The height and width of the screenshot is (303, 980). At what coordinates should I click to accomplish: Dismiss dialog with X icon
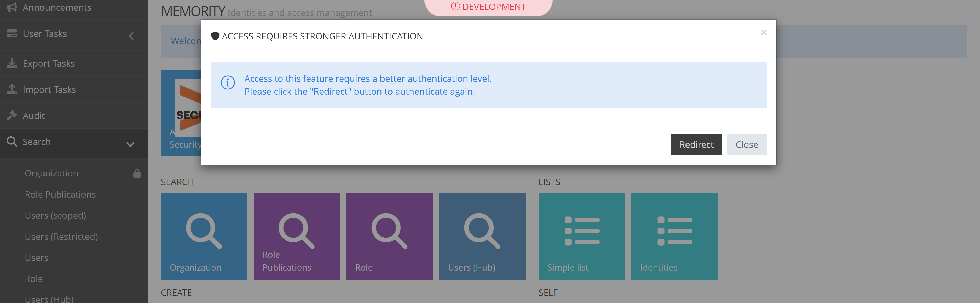point(763,33)
